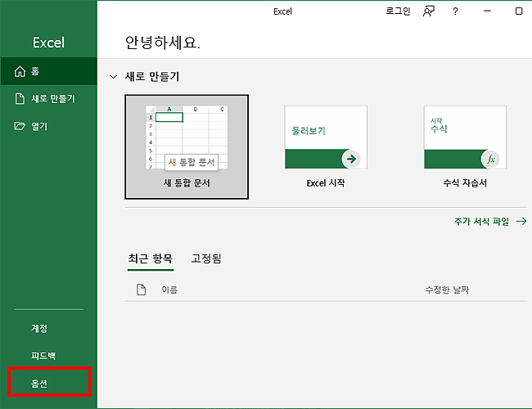
Task: Click the new document page icon in sidebar
Action: point(20,99)
